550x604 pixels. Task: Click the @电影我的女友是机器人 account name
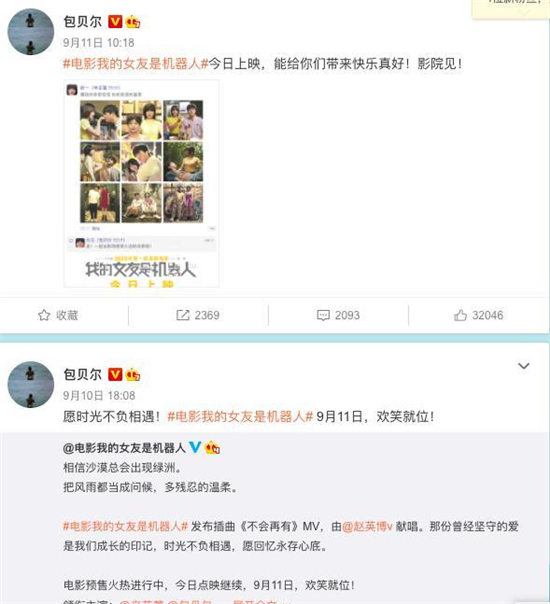pyautogui.click(x=124, y=448)
